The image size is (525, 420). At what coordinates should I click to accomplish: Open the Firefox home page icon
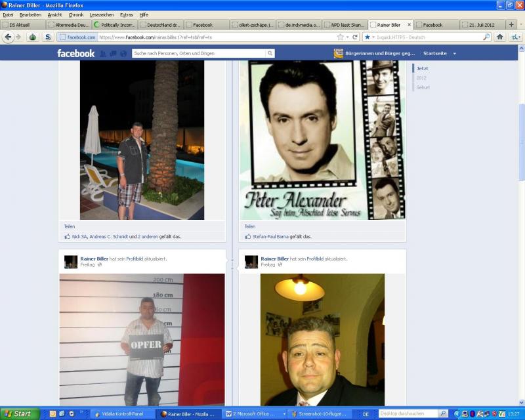coord(500,37)
